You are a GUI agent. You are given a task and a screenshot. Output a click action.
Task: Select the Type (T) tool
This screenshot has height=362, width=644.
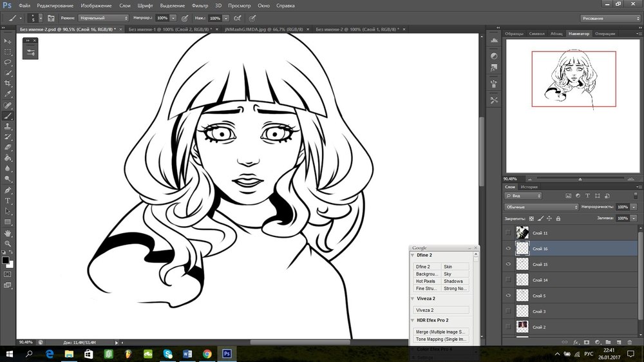[8, 200]
